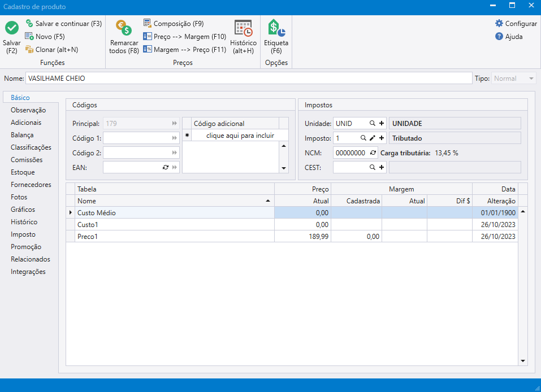View the Gráficos tab
This screenshot has width=541, height=392.
click(23, 209)
